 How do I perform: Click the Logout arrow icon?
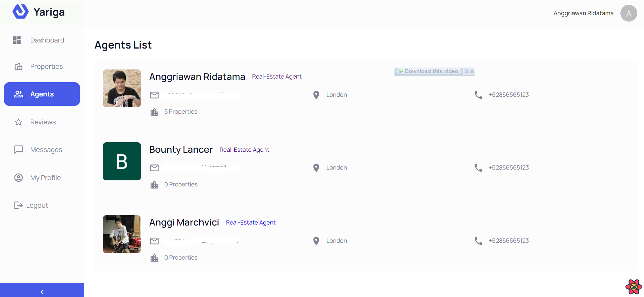pos(18,205)
